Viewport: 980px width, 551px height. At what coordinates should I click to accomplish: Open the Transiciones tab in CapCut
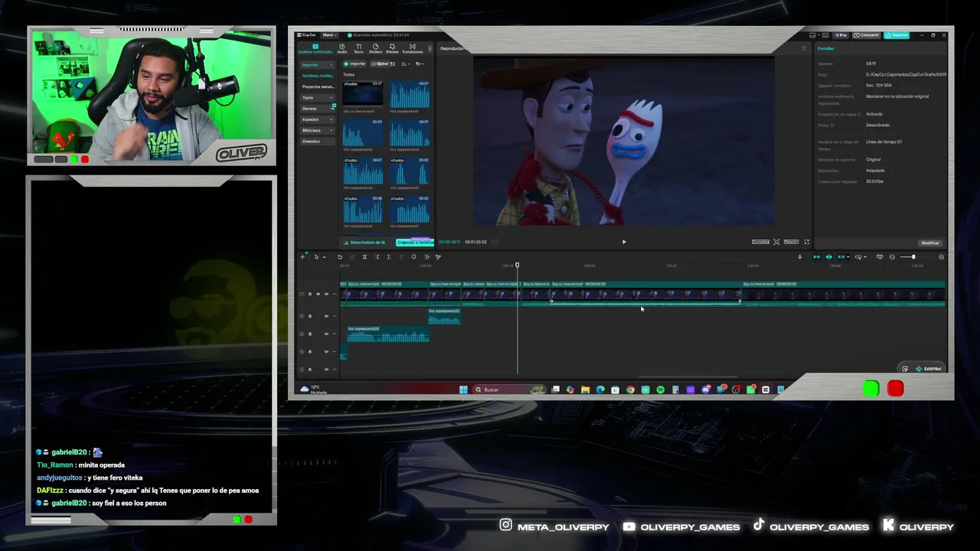coord(412,48)
